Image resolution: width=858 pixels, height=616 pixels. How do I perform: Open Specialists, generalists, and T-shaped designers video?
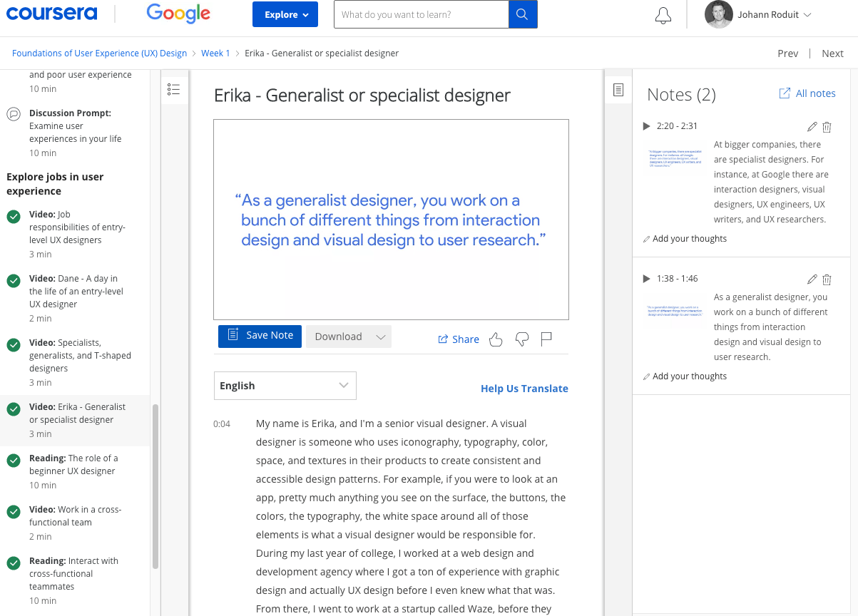point(75,362)
